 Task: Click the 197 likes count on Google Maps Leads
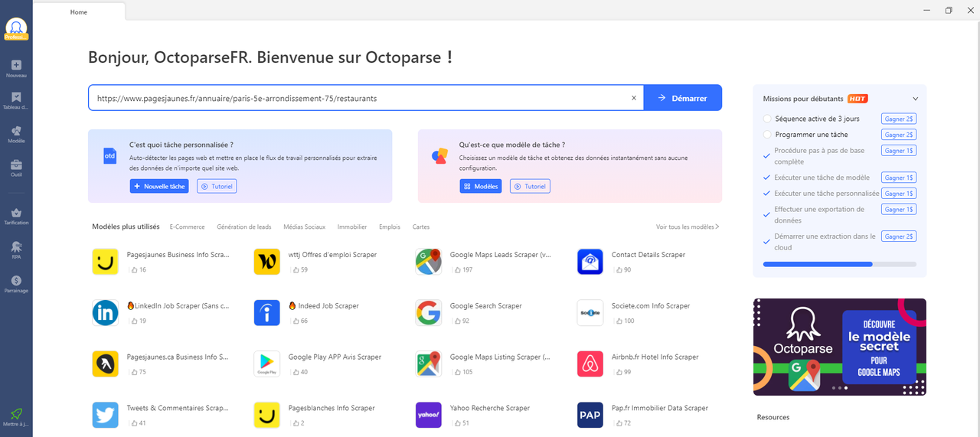click(462, 270)
